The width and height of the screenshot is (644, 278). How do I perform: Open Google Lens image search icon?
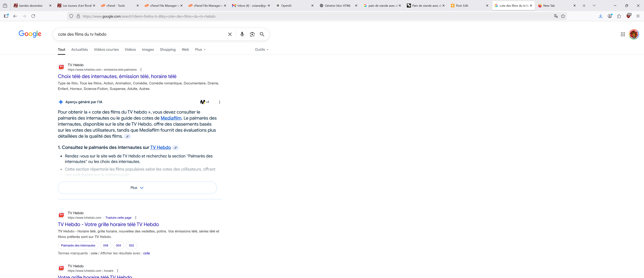(x=252, y=34)
